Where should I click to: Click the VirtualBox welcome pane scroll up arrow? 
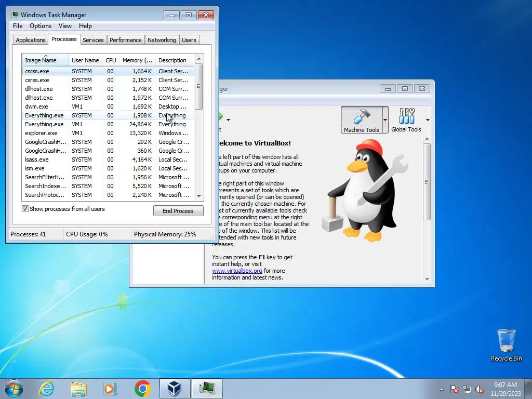[x=427, y=139]
